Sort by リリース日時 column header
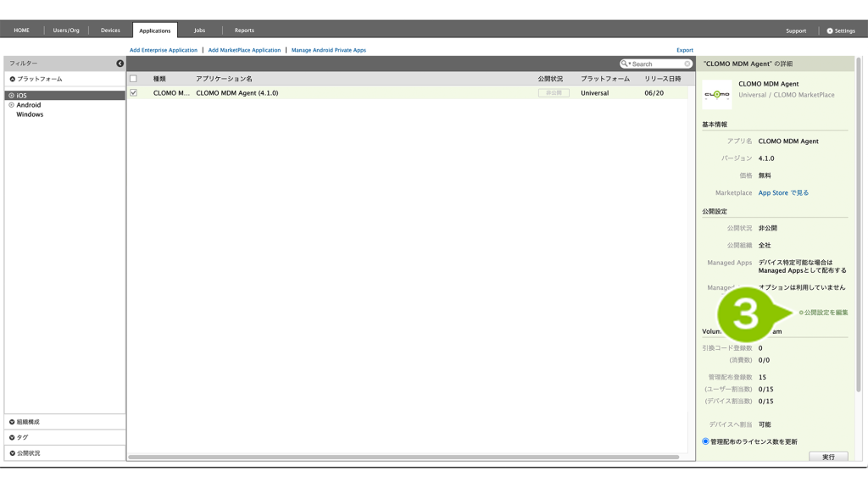 point(663,79)
